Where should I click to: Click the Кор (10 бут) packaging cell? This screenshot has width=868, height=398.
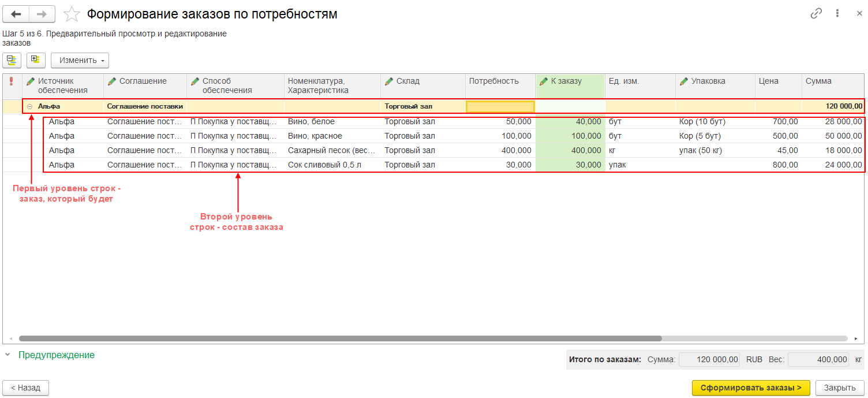[715, 121]
